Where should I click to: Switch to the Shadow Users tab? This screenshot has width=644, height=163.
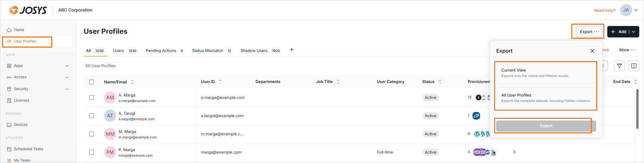click(254, 51)
